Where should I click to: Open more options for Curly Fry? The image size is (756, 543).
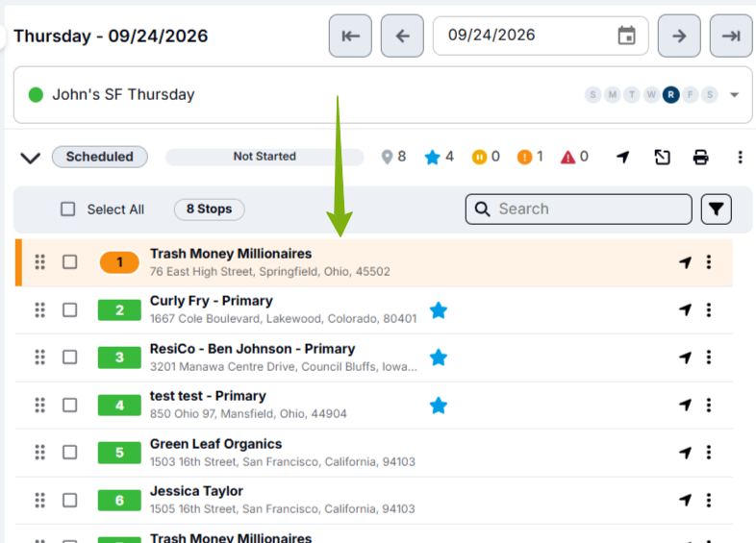click(708, 309)
